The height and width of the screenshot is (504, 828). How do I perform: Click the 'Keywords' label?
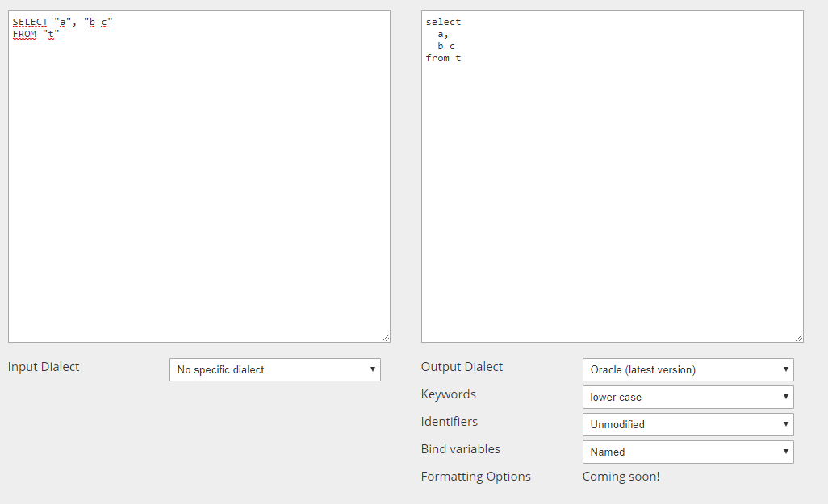449,394
